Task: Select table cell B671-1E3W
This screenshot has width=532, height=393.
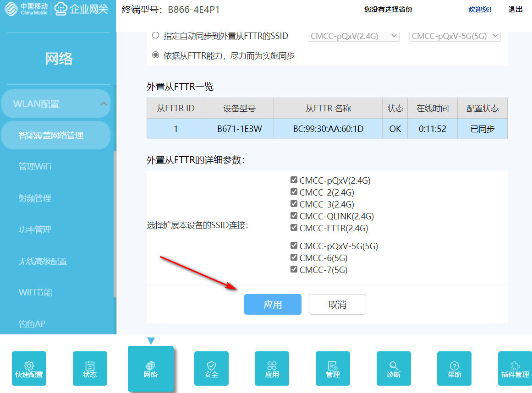Action: point(240,129)
